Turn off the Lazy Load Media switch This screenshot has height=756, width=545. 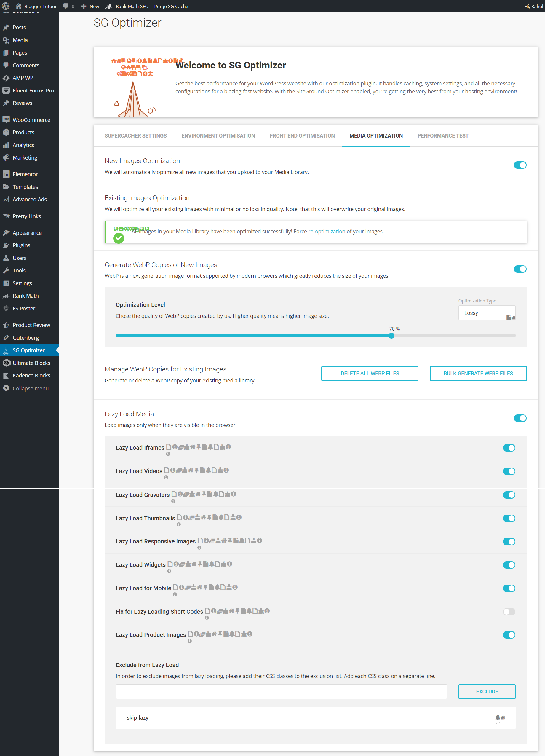[520, 418]
